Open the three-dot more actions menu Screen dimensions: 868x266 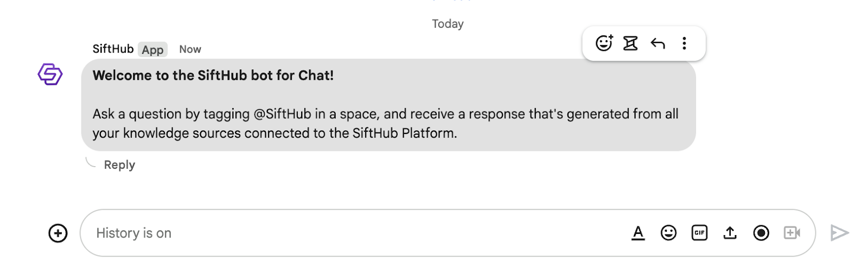684,43
